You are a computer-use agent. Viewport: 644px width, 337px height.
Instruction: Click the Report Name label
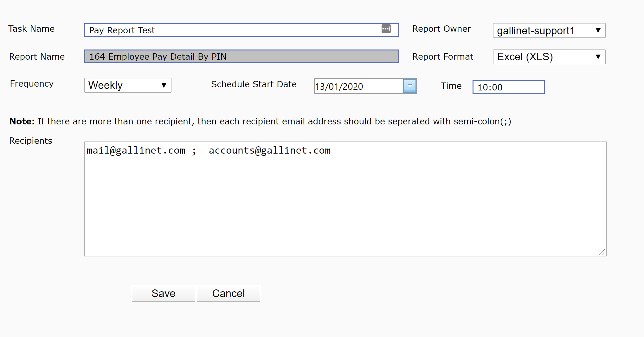pyautogui.click(x=37, y=57)
